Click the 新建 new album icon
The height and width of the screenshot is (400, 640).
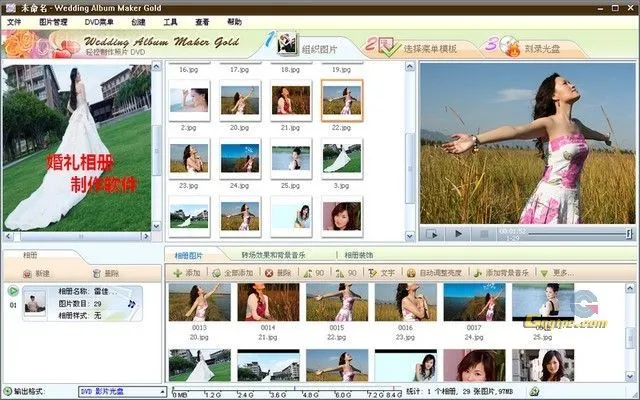(x=27, y=273)
